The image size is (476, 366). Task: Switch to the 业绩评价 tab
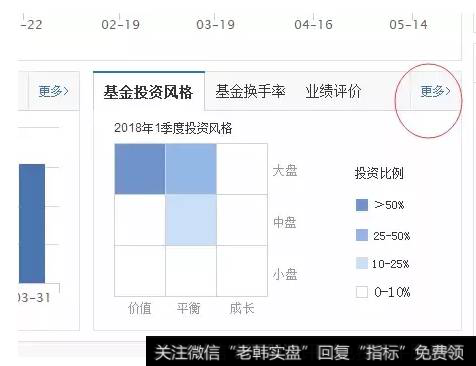point(333,91)
